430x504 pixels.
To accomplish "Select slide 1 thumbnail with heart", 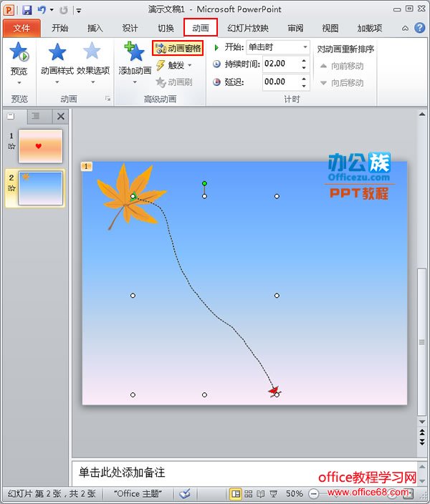I will (41, 146).
